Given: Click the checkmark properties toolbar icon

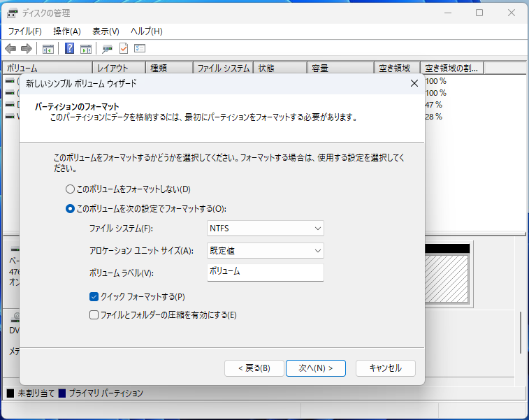Looking at the screenshot, I should click(x=124, y=49).
